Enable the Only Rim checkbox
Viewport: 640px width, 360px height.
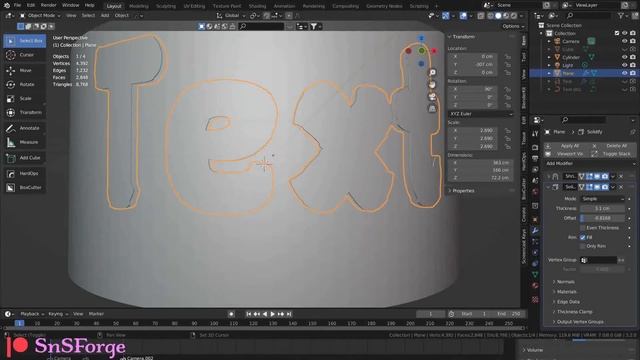pyautogui.click(x=582, y=247)
